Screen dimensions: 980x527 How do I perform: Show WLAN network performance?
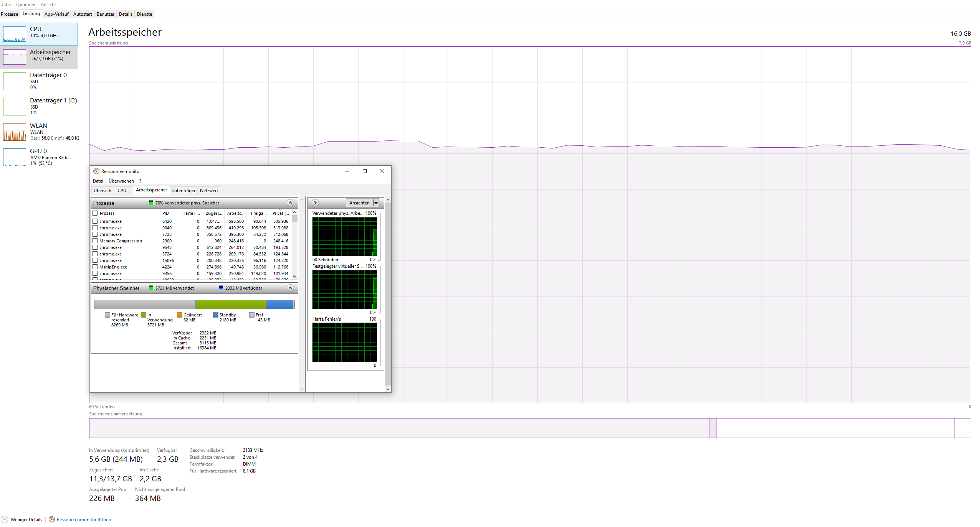[38, 132]
